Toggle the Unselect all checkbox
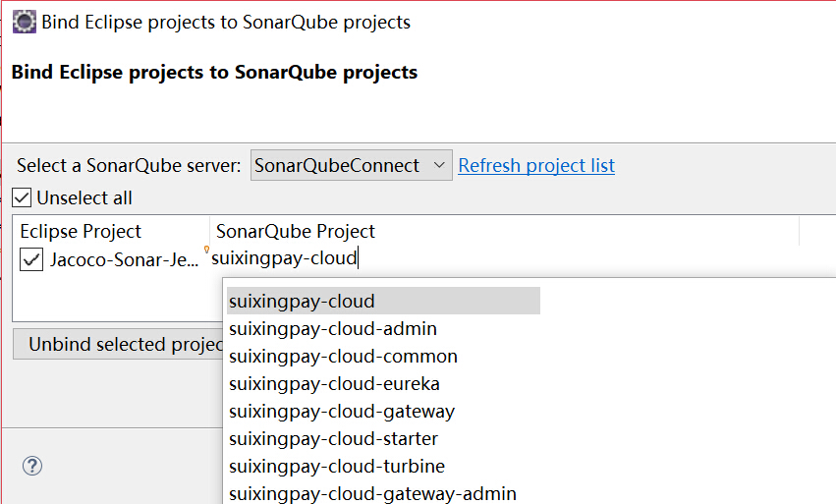Image resolution: width=836 pixels, height=504 pixels. coord(23,197)
